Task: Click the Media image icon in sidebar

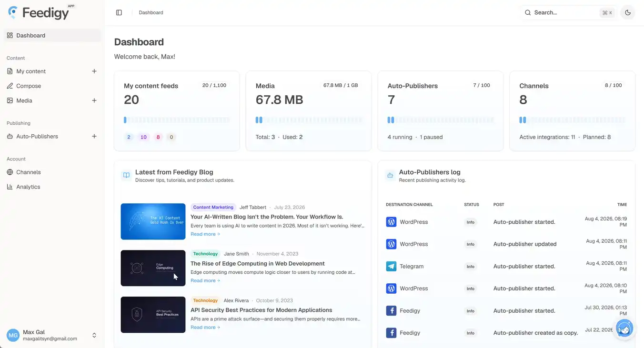Action: pyautogui.click(x=10, y=101)
